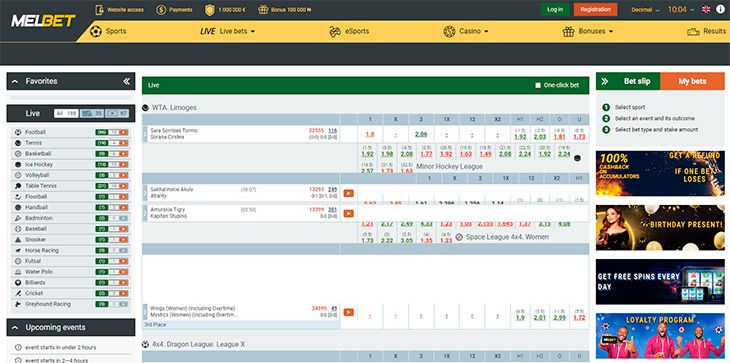Select Horse Racing in Live list
Viewport: 730px width, 363px height.
click(x=41, y=250)
